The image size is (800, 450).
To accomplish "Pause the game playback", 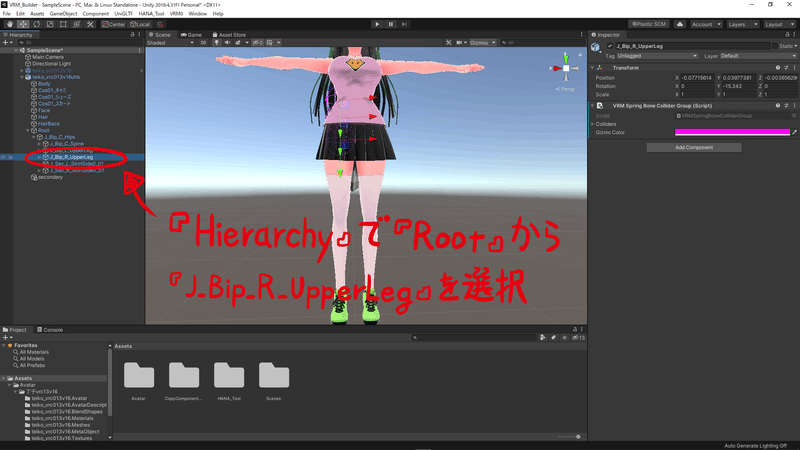I will (x=391, y=24).
